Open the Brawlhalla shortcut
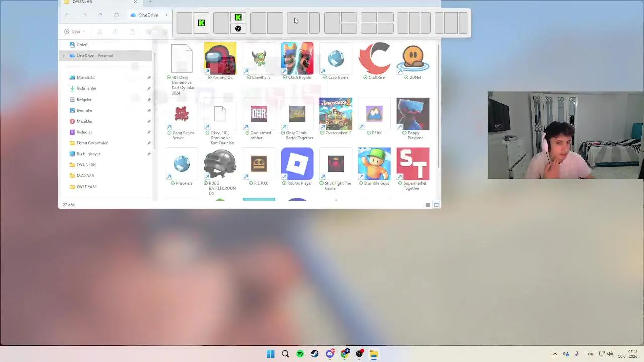The image size is (644, 362). click(x=259, y=61)
